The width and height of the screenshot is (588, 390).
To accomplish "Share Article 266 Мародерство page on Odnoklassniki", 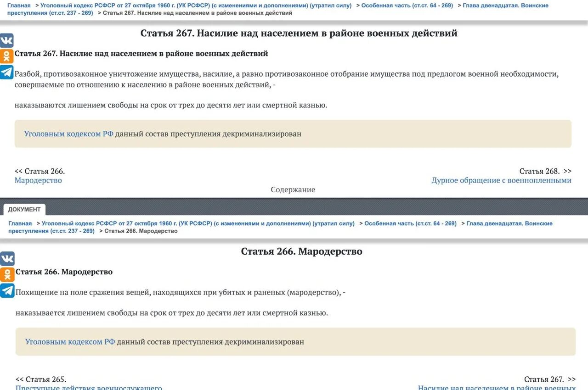I will click(7, 275).
